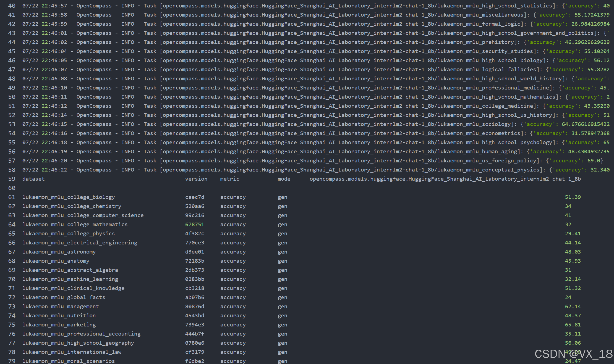The width and height of the screenshot is (614, 364).
Task: Click lukaemon_mmlu_machine_learning row text
Action: click(x=70, y=279)
